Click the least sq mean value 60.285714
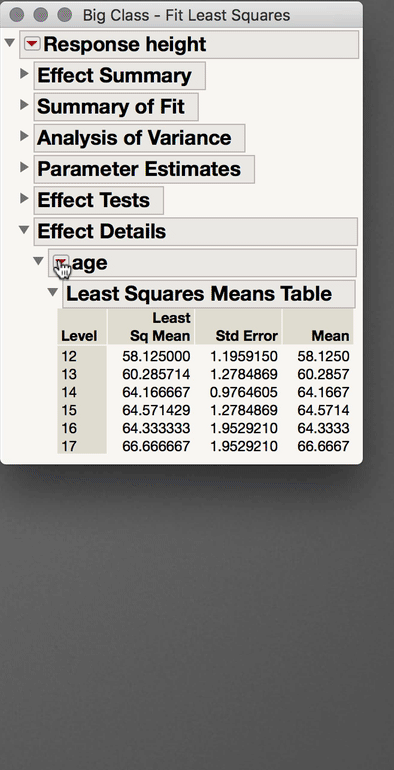This screenshot has height=770, width=394. [x=156, y=374]
